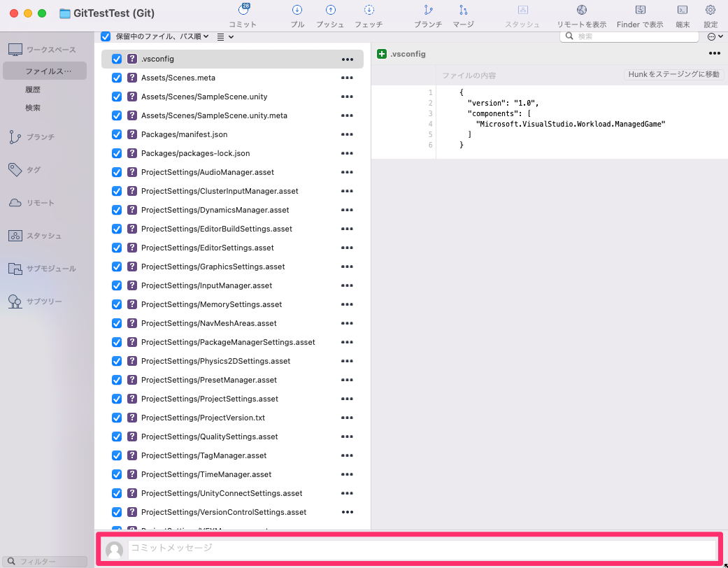
Task: Open the ブランチ section in sidebar
Action: point(31,137)
